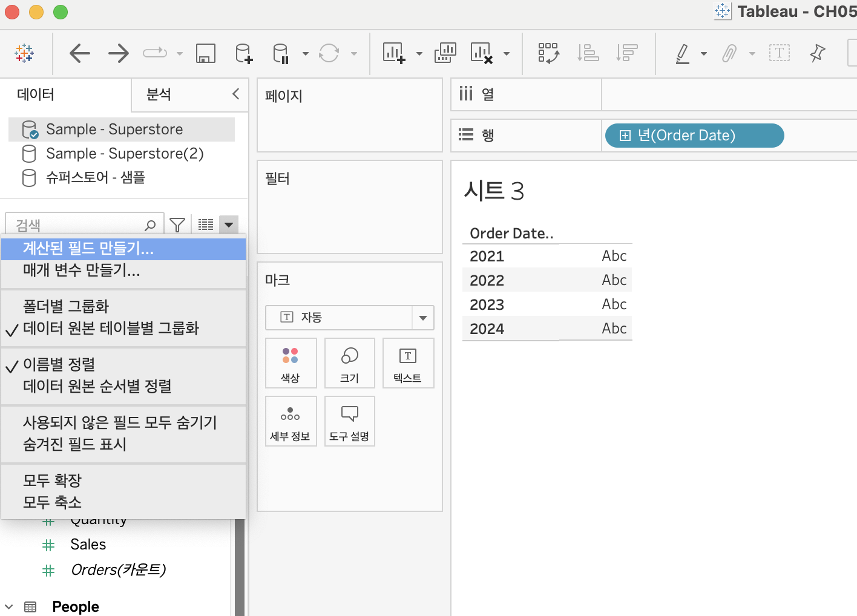The height and width of the screenshot is (616, 857).
Task: Open the new worksheet dropdown arrow
Action: tap(419, 54)
